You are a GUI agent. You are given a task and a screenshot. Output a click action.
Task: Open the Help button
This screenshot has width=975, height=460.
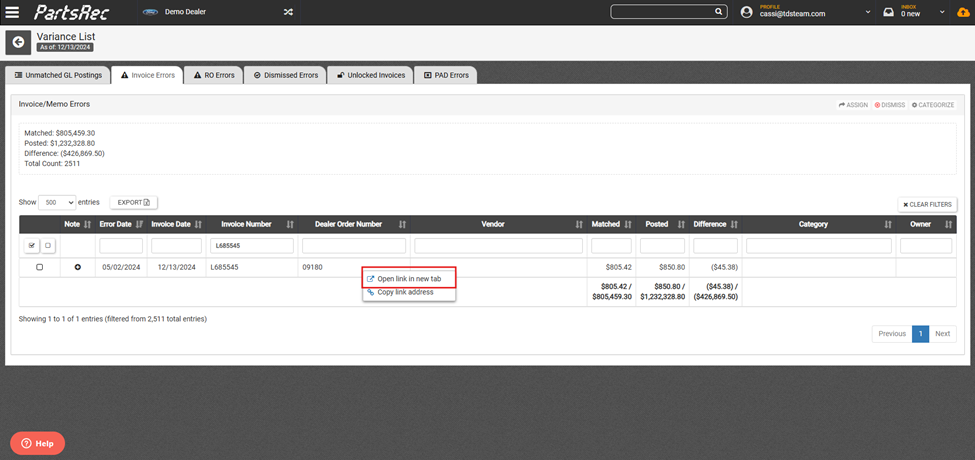click(37, 443)
